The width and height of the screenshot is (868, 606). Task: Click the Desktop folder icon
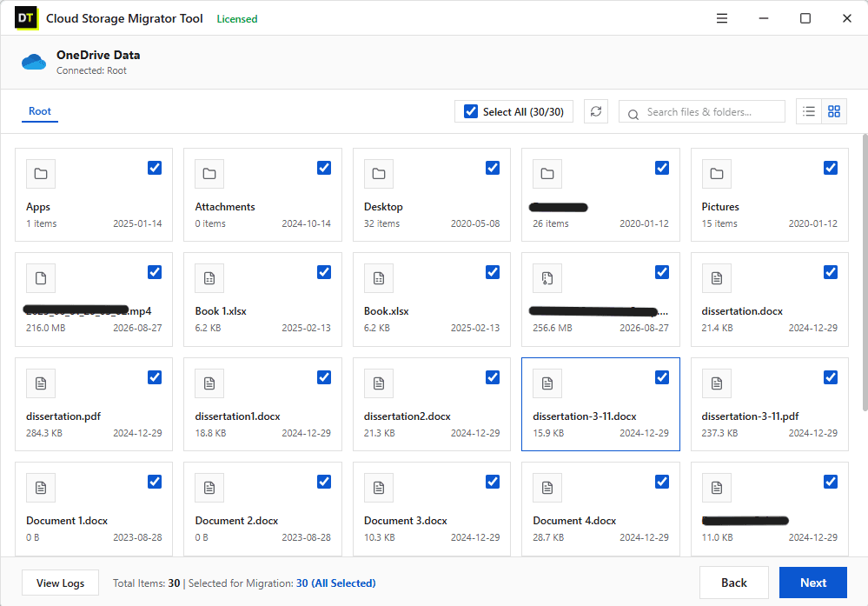click(379, 174)
